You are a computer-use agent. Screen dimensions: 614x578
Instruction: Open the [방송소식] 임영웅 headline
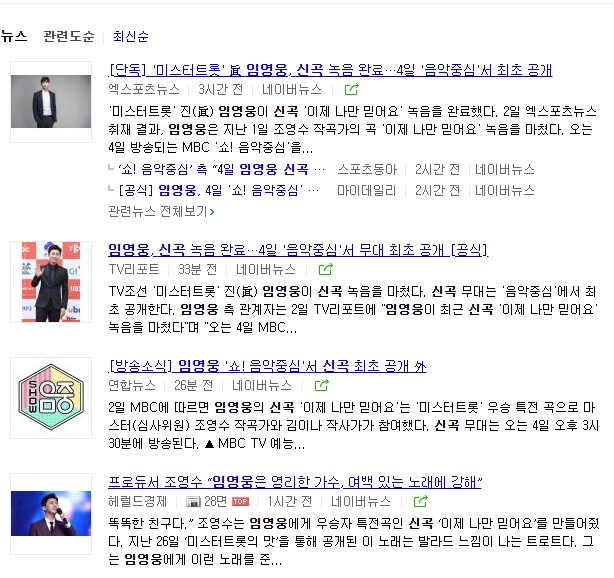[267, 366]
